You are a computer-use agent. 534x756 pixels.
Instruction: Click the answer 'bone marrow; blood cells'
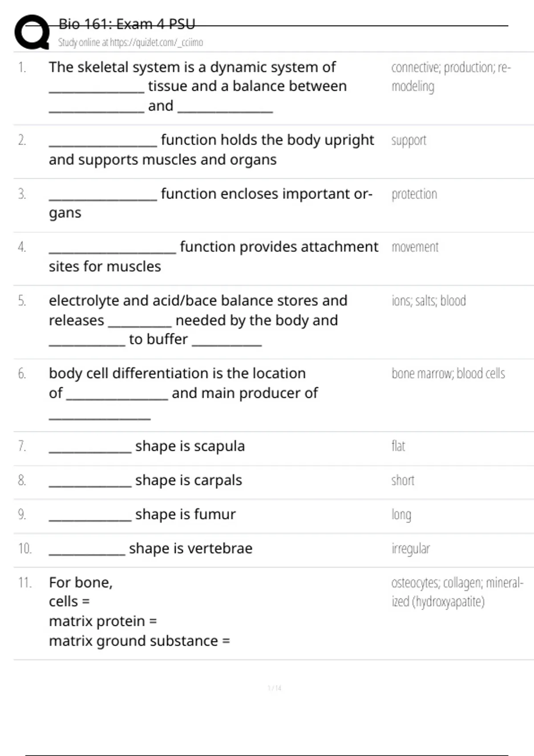tap(448, 374)
